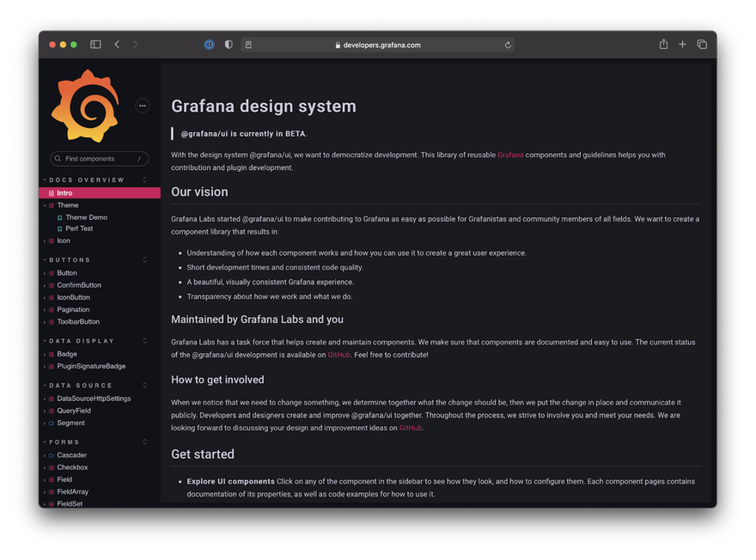Go back with the Safari back arrow

(x=117, y=45)
